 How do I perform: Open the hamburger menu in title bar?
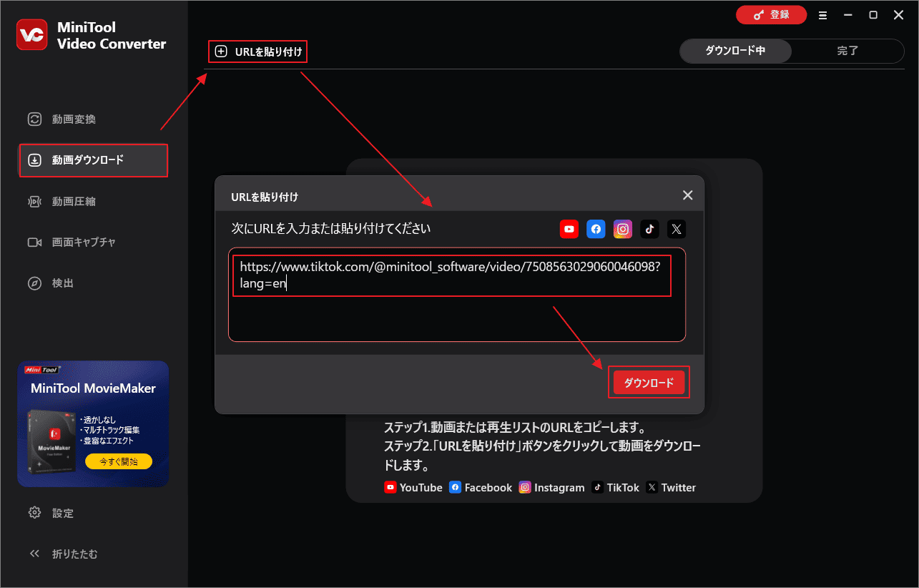[822, 15]
